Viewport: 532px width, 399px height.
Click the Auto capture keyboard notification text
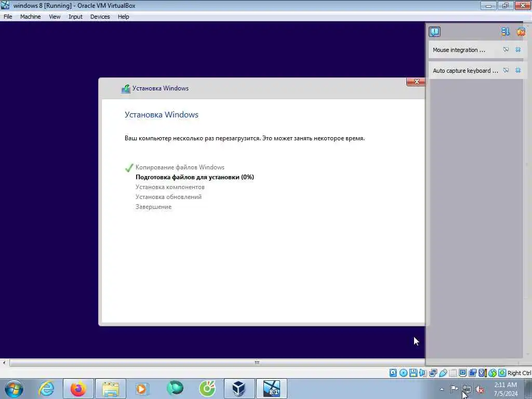tap(465, 71)
